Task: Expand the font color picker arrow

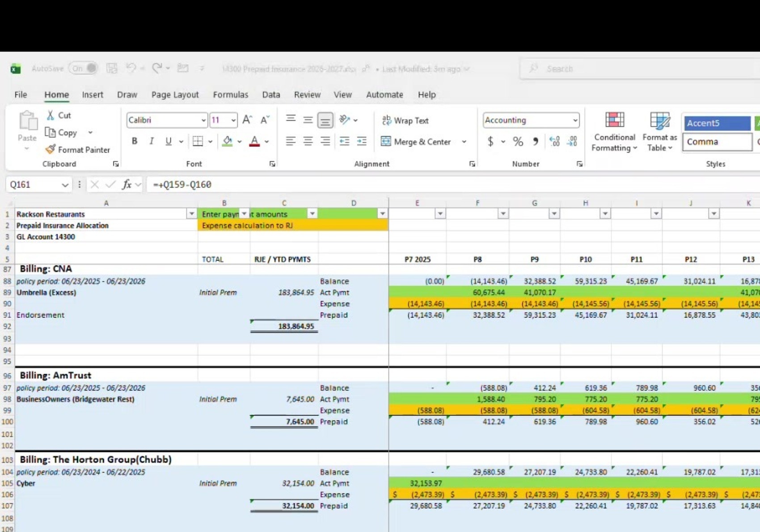Action: 267,142
